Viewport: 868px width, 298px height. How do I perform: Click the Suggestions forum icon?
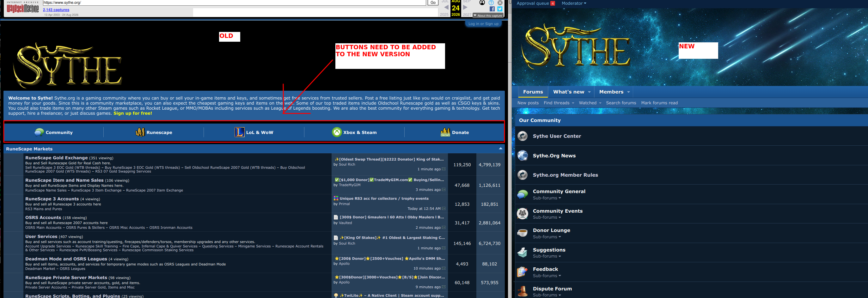click(523, 252)
